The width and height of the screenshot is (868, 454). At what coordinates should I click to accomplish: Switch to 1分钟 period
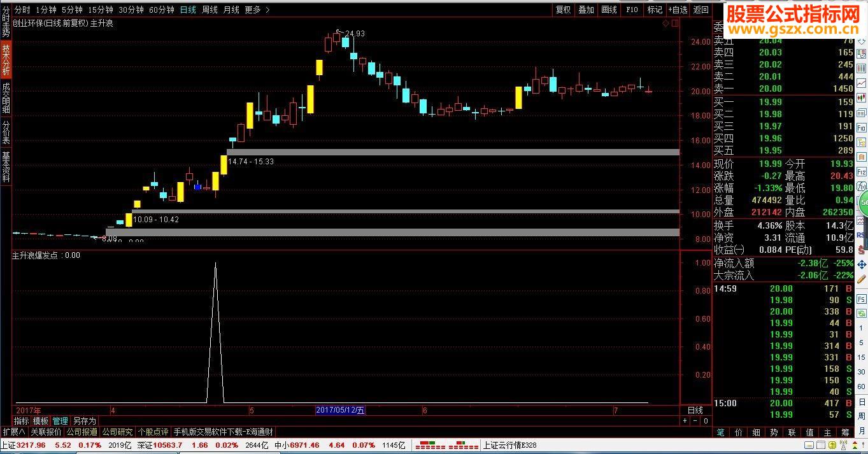click(x=46, y=10)
